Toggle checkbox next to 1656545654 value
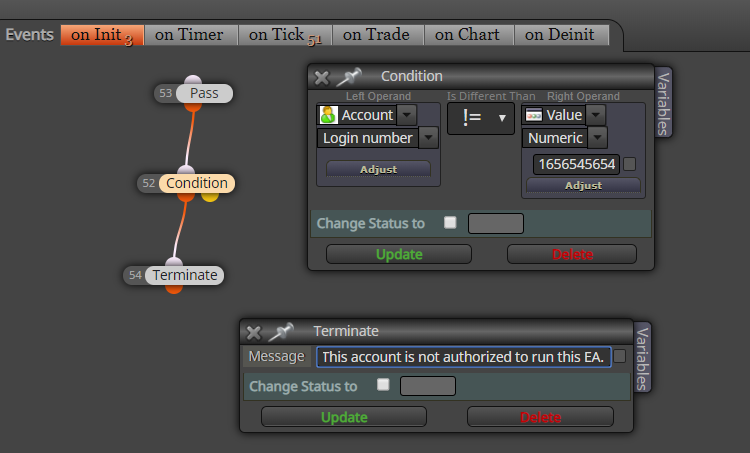This screenshot has height=453, width=750. 630,164
